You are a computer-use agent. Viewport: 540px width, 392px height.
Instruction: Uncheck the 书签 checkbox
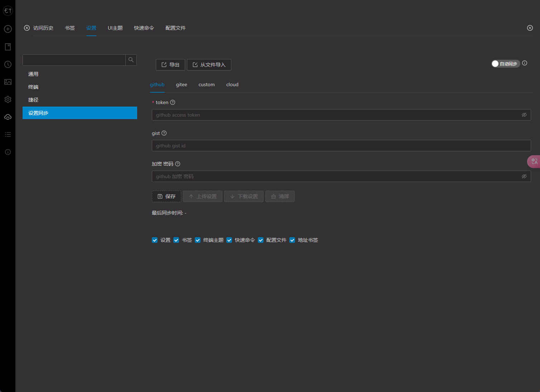[176, 240]
